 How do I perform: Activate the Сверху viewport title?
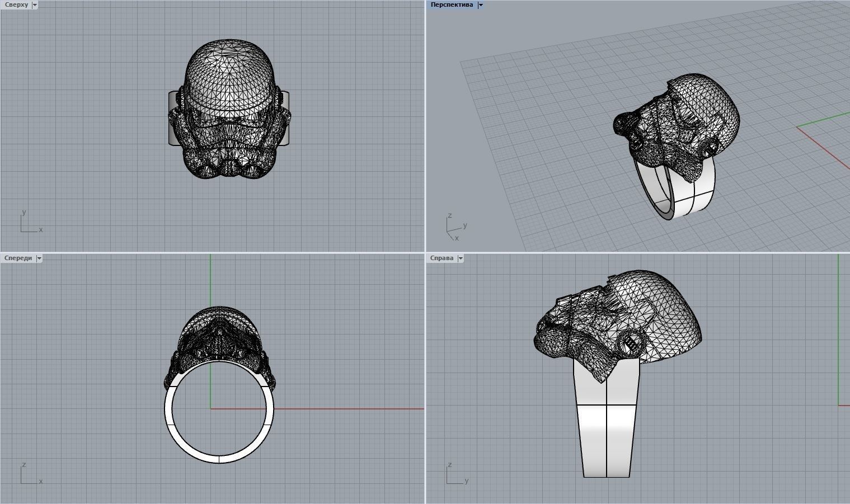point(16,5)
